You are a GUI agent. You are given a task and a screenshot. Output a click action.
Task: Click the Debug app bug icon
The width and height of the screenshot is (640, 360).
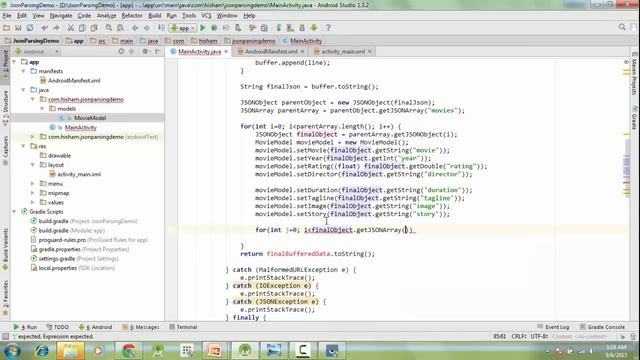tap(214, 28)
